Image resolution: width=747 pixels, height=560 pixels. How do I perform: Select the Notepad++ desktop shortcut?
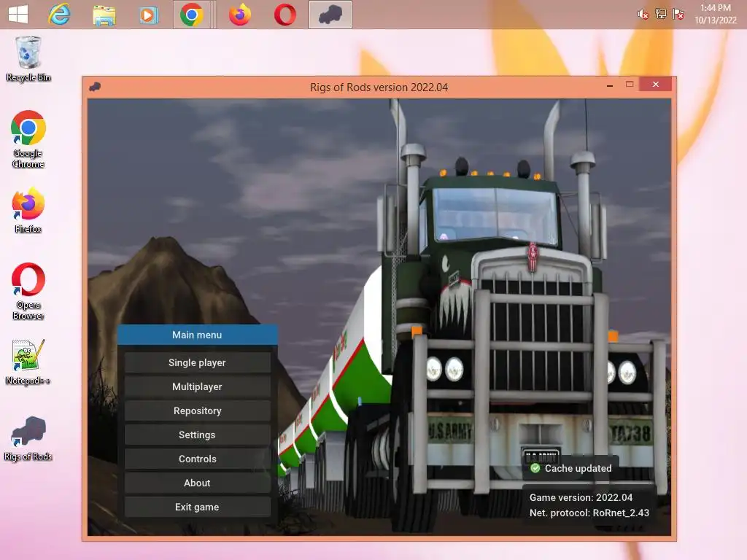tap(28, 362)
